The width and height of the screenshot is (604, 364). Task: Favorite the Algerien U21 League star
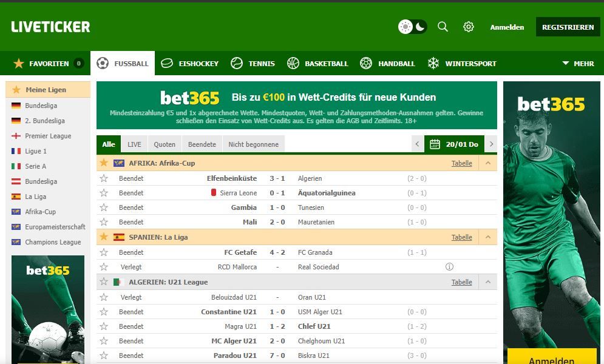tap(104, 281)
